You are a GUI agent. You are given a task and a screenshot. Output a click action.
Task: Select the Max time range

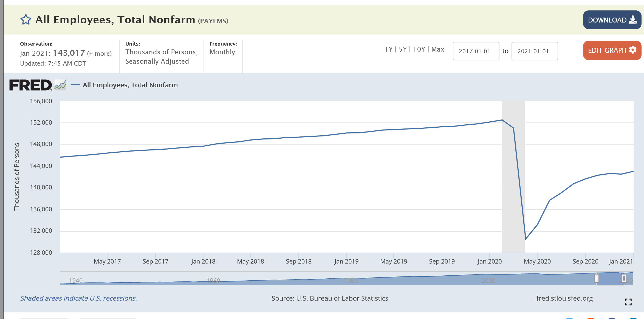tap(438, 49)
